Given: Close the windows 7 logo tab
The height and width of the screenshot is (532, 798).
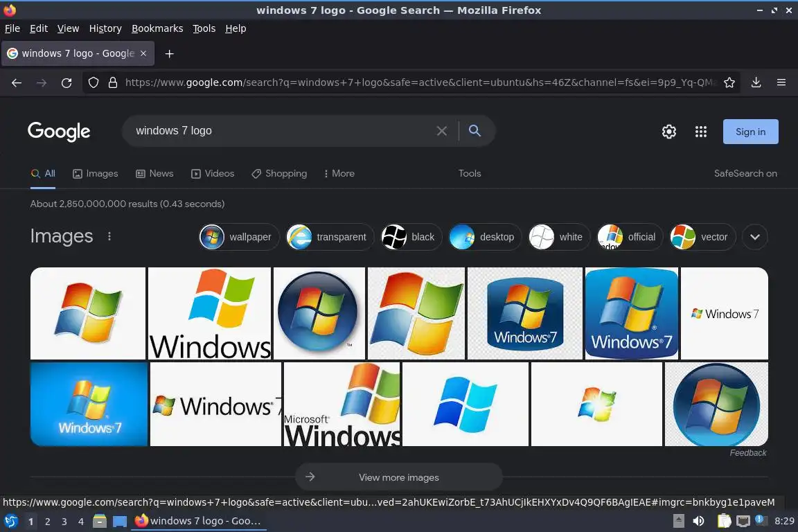Looking at the screenshot, I should 143,53.
